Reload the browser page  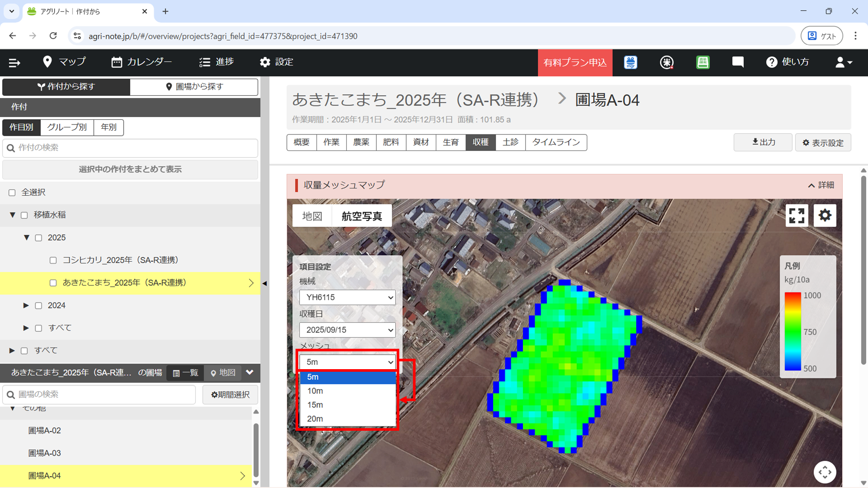tap(53, 36)
